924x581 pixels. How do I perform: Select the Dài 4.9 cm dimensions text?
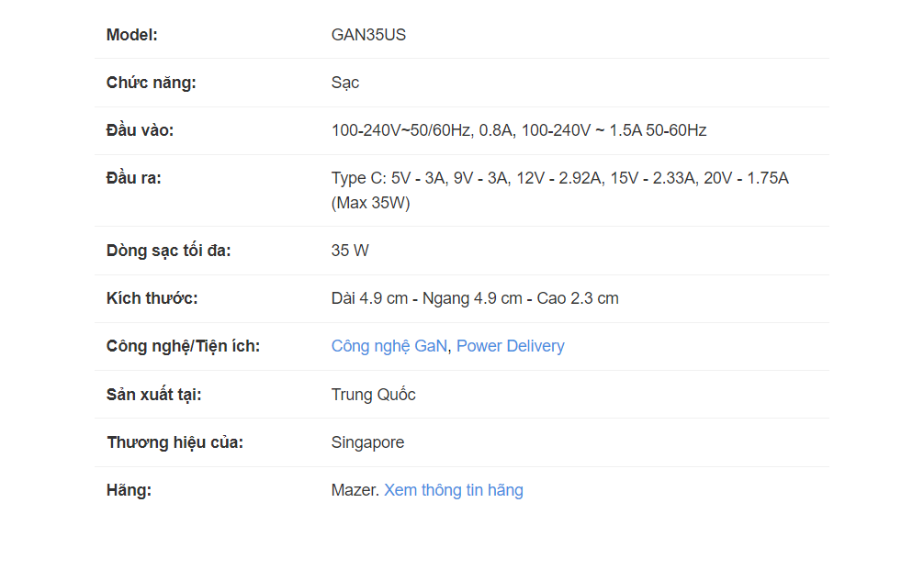pyautogui.click(x=475, y=298)
